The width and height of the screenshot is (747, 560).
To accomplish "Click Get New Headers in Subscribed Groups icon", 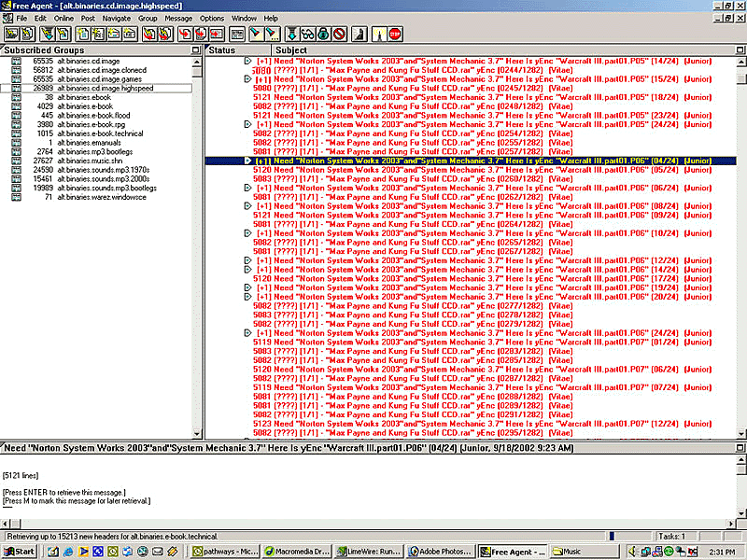I will coord(11,34).
